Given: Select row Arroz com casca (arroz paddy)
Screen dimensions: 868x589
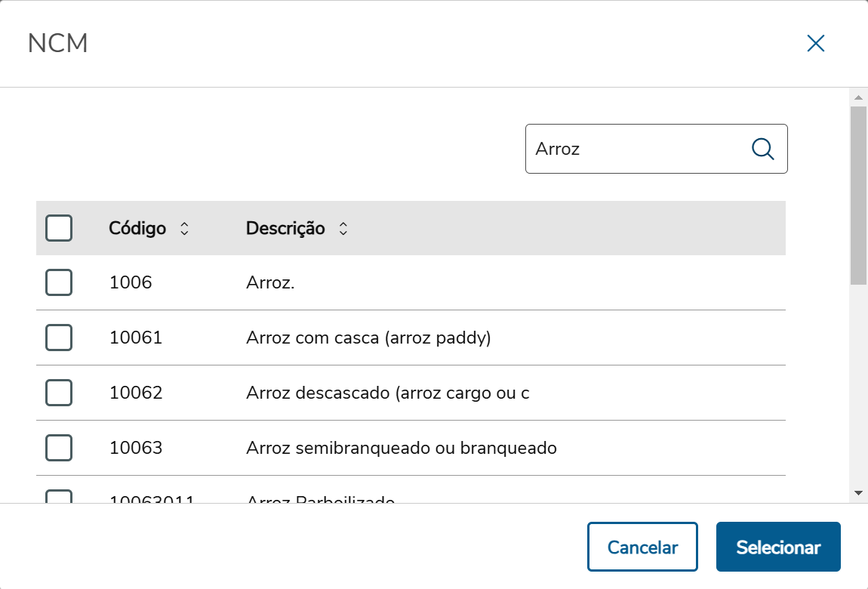Looking at the screenshot, I should pos(368,338).
